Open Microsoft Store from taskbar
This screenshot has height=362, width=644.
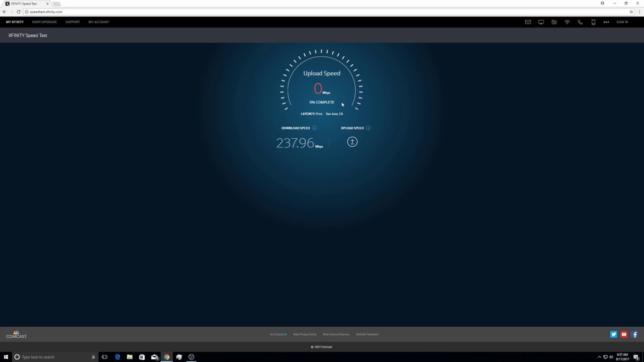click(x=142, y=357)
